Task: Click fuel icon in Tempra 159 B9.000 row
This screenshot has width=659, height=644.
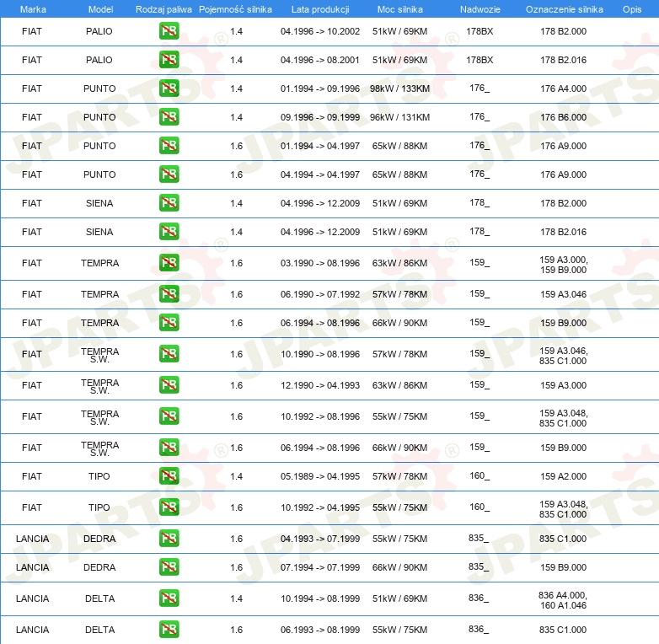Action: click(169, 322)
